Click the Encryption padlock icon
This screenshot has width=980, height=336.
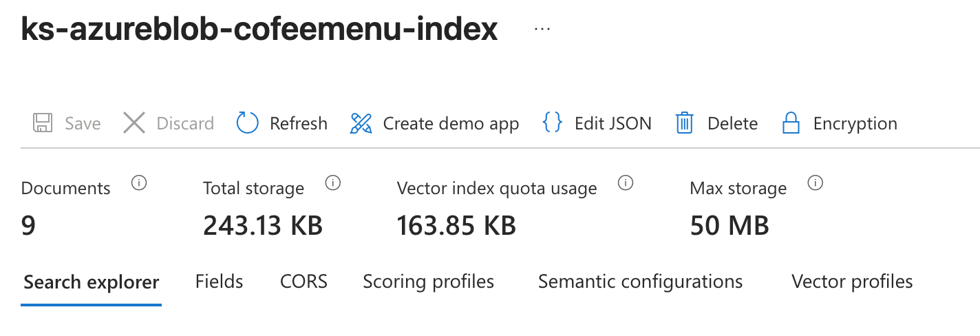pyautogui.click(x=791, y=123)
